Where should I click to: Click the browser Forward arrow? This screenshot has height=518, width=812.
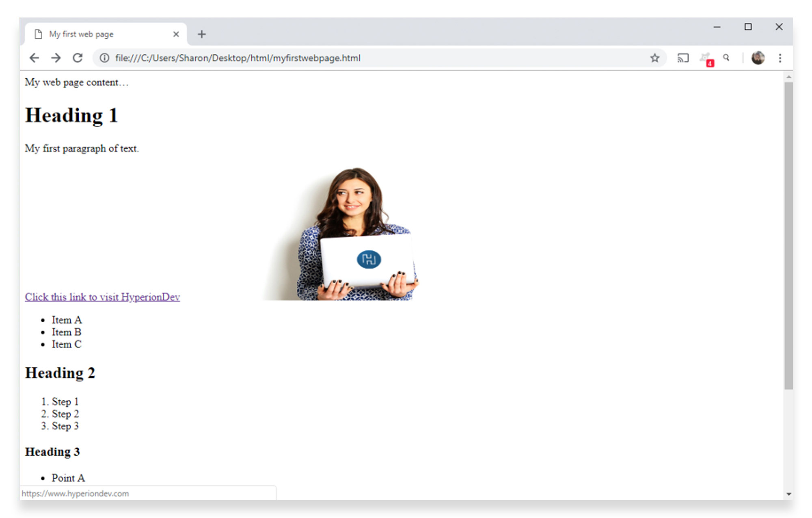(x=56, y=58)
